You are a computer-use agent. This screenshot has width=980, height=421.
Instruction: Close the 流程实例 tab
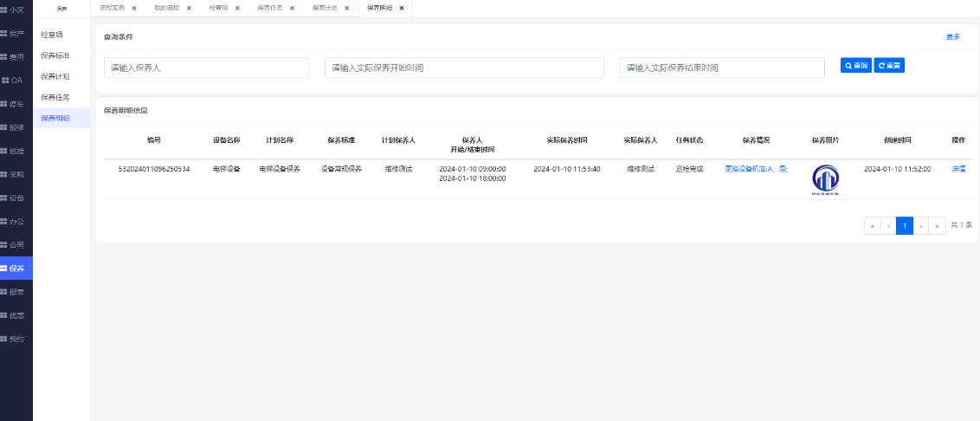pos(134,8)
